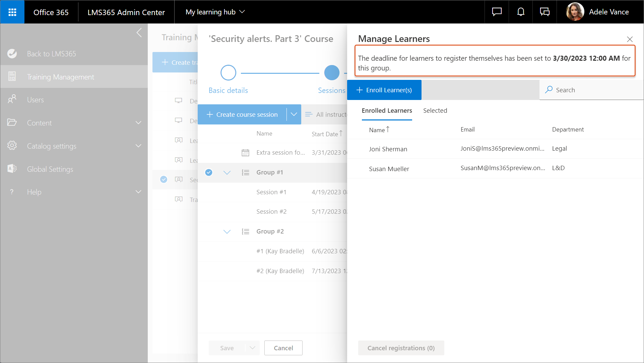Click the Enroll Learner(s) button
The image size is (644, 363).
(x=384, y=90)
